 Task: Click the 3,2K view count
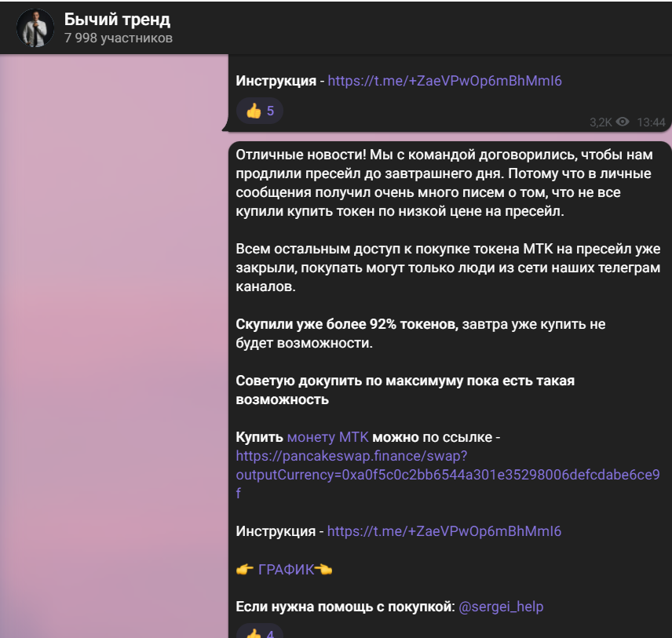click(601, 122)
